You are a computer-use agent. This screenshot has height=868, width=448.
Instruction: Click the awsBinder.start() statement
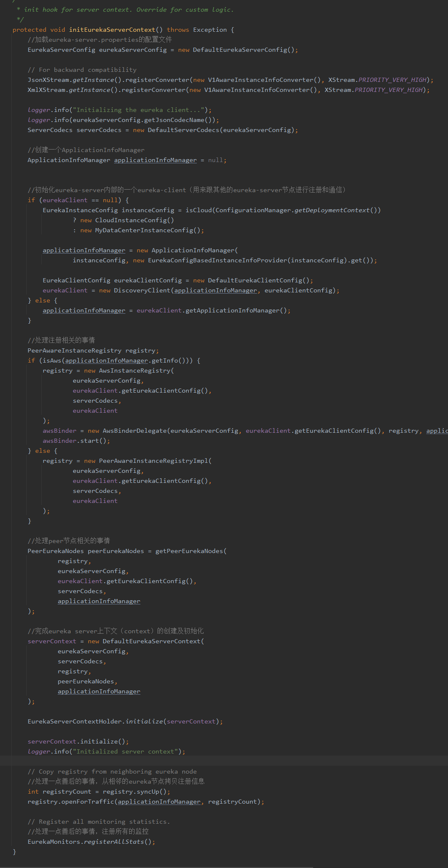coord(76,441)
